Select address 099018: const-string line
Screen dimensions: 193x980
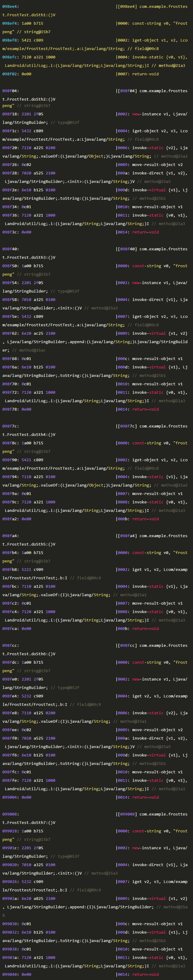pos(11,831)
